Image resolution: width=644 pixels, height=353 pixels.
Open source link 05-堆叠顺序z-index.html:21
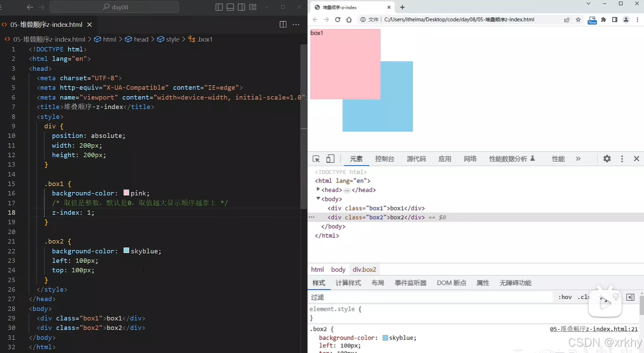pos(594,329)
